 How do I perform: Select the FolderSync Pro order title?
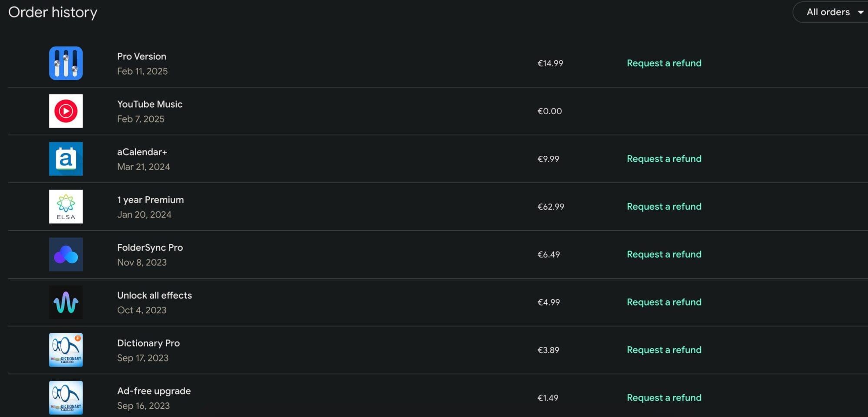point(150,247)
